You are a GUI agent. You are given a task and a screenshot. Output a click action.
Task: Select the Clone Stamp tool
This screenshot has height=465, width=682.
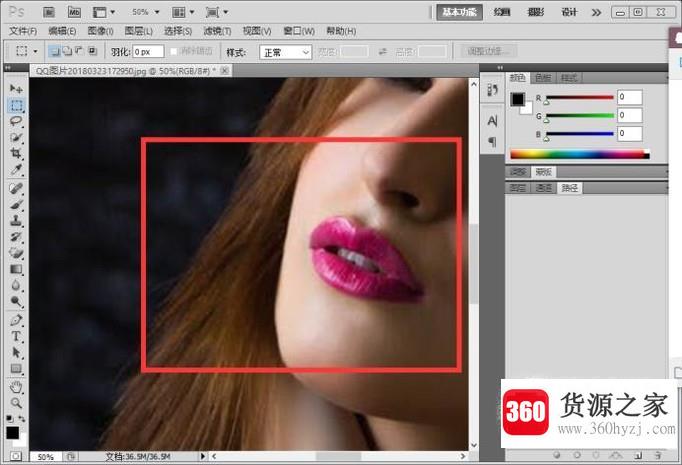tap(16, 221)
